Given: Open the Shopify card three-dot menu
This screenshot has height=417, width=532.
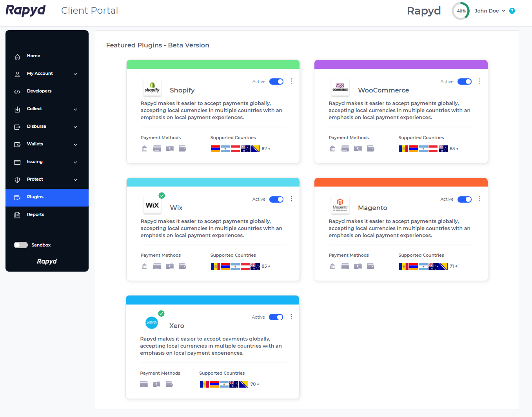Looking at the screenshot, I should coord(291,81).
